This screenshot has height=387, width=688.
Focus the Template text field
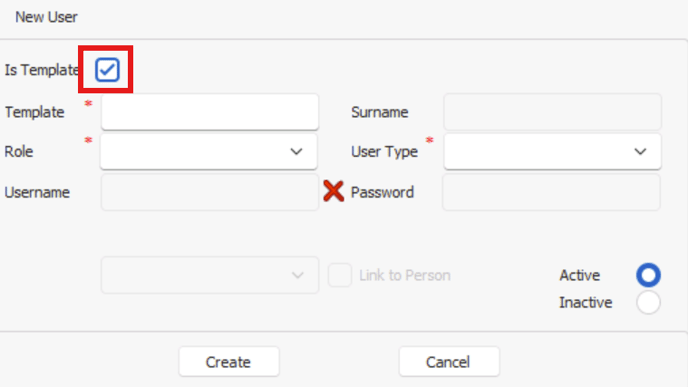210,112
